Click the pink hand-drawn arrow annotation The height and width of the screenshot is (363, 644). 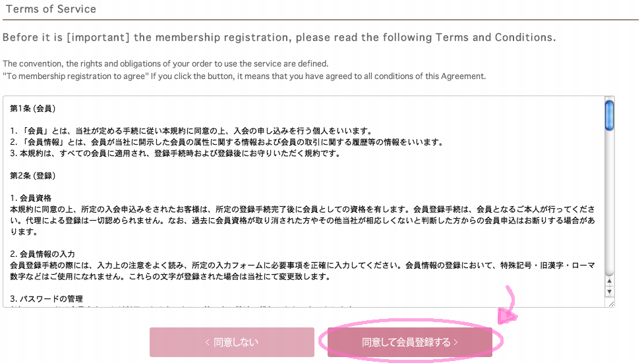coord(508,304)
